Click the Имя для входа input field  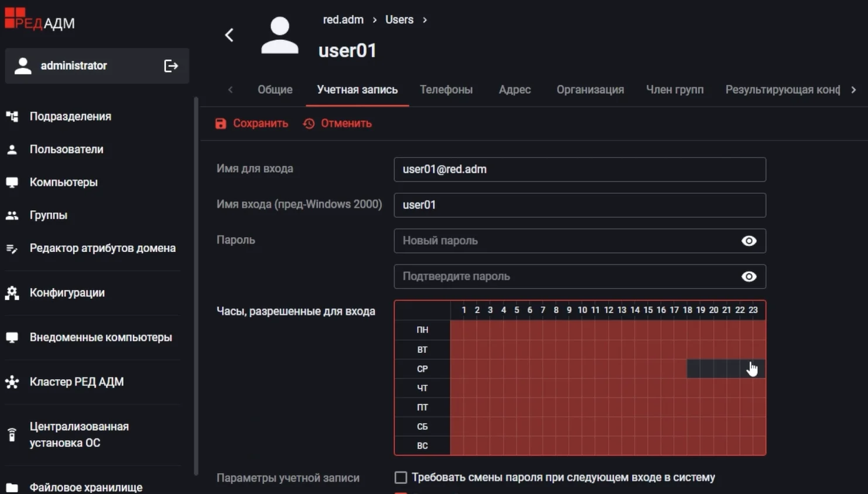coord(579,170)
